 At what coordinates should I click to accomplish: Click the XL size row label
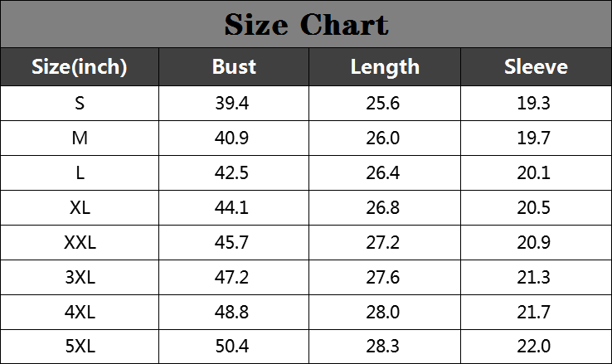tap(80, 207)
